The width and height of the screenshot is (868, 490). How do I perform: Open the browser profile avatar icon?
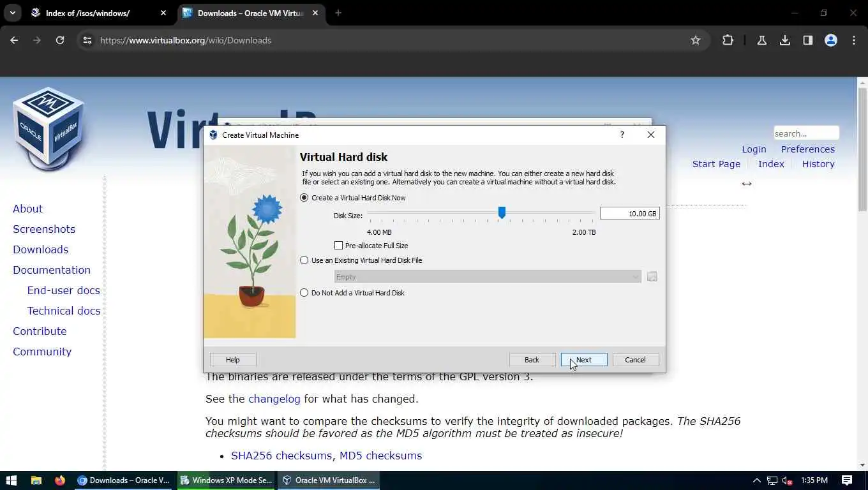pos(831,40)
